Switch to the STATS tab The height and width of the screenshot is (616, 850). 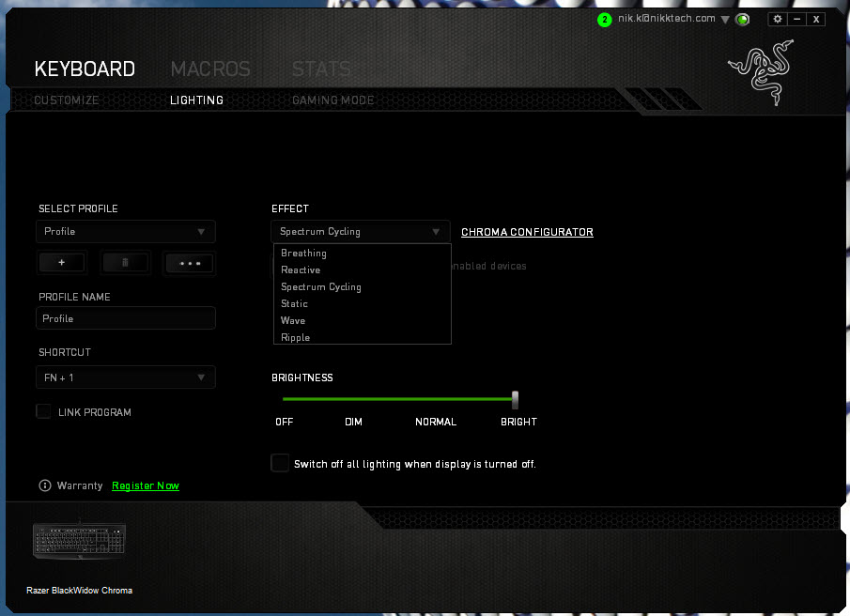pyautogui.click(x=321, y=69)
